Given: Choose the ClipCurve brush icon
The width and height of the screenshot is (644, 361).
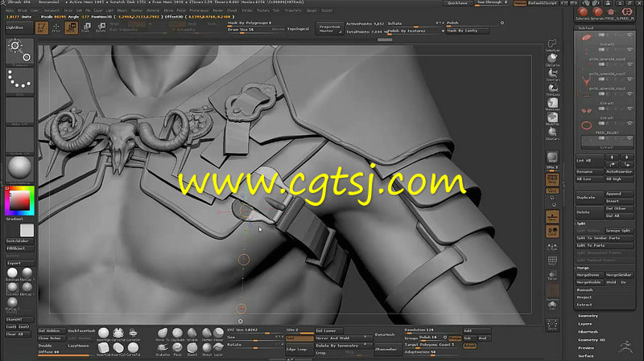Looking at the screenshot, I should (552, 59).
